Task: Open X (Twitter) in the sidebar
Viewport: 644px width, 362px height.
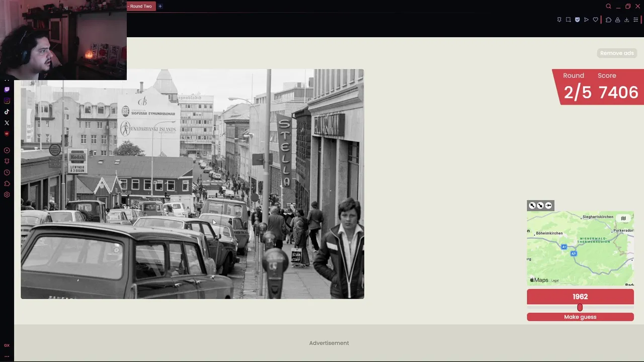Action: click(x=7, y=123)
